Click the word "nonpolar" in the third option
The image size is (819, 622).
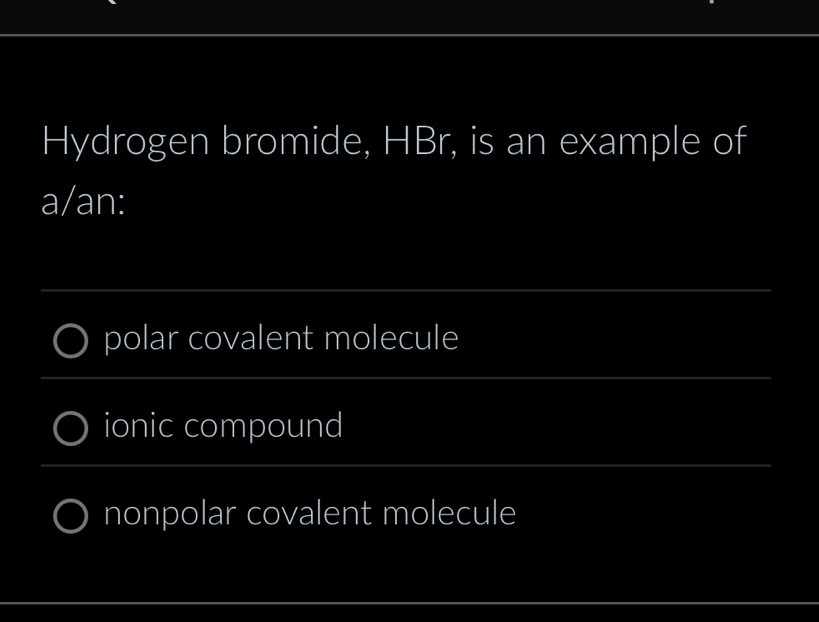click(x=170, y=515)
